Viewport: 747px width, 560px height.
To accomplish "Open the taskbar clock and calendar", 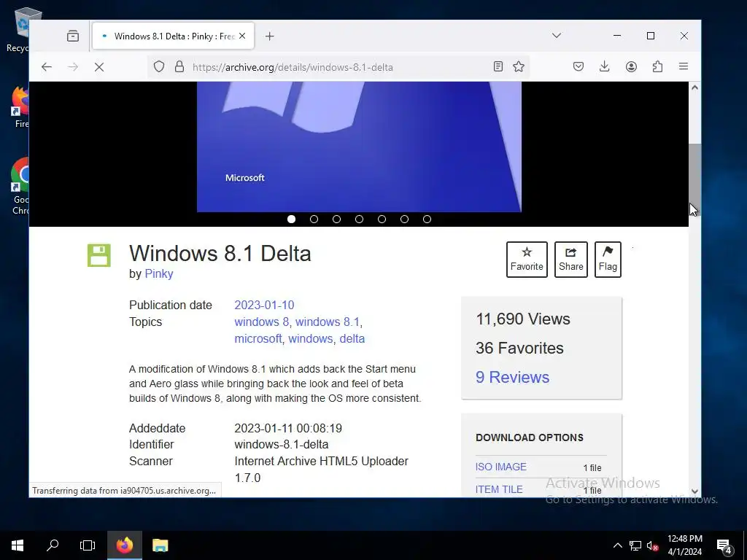I will coord(684,545).
